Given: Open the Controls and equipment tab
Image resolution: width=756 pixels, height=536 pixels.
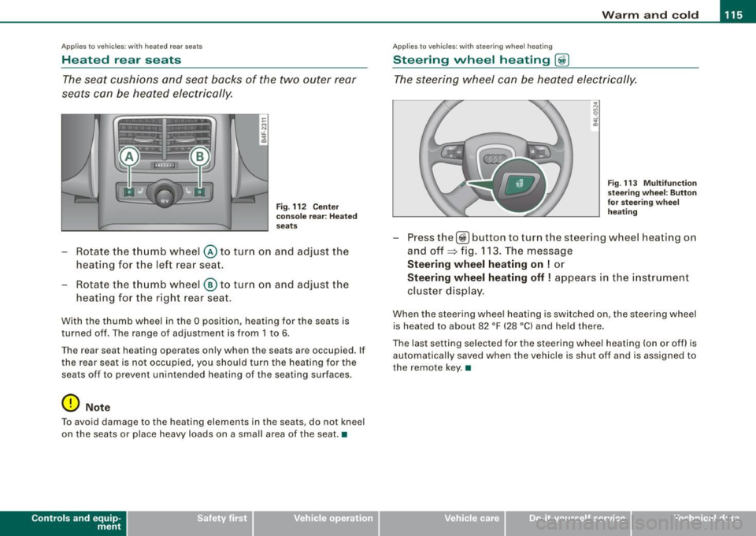Looking at the screenshot, I should coord(63,523).
